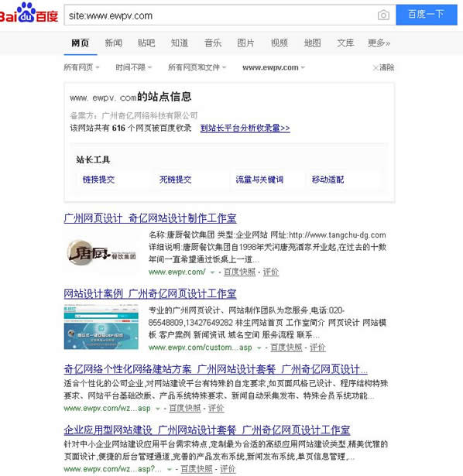Expand the arrow next to www.ewpv.com/wz...asp

[x=158, y=409]
